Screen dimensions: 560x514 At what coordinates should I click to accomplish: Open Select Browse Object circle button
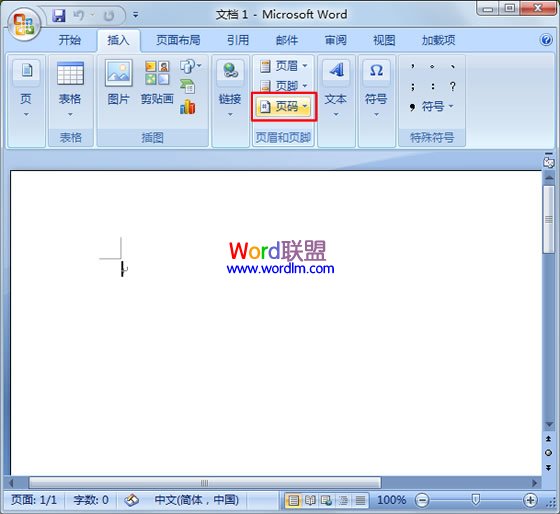point(548,453)
